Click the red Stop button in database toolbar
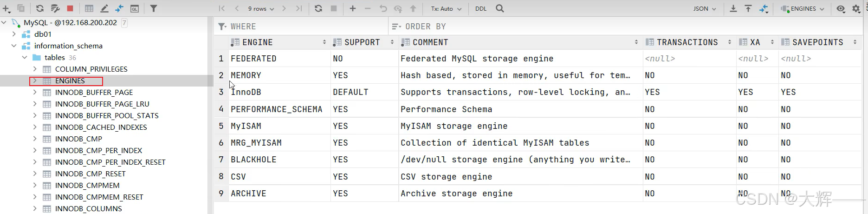Viewport: 868px width, 214px height. click(x=70, y=8)
